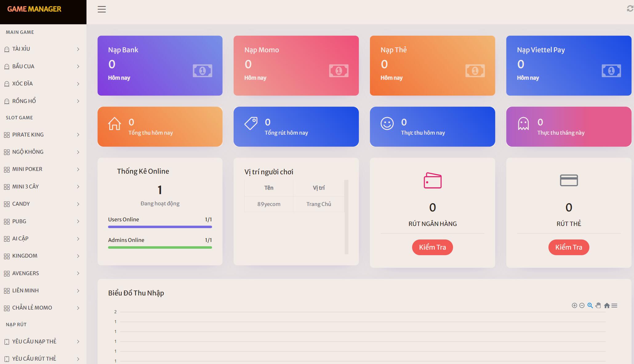Open the CANDY menu item
This screenshot has height=364, width=634.
(43, 204)
